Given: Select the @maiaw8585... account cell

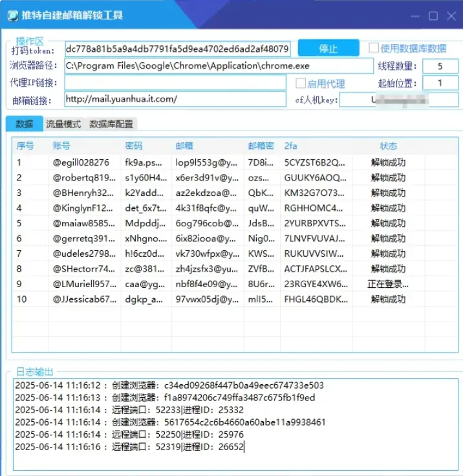Looking at the screenshot, I should pyautogui.click(x=84, y=223).
